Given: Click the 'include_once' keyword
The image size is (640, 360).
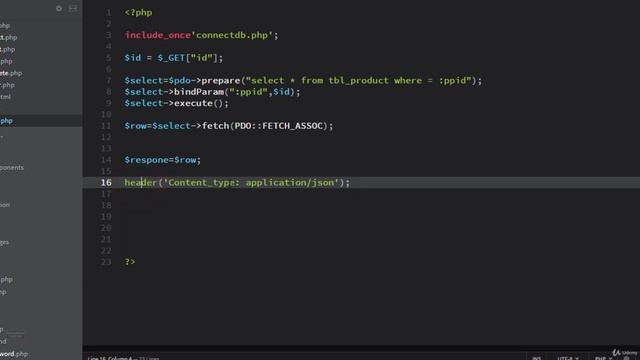Looking at the screenshot, I should tap(158, 35).
